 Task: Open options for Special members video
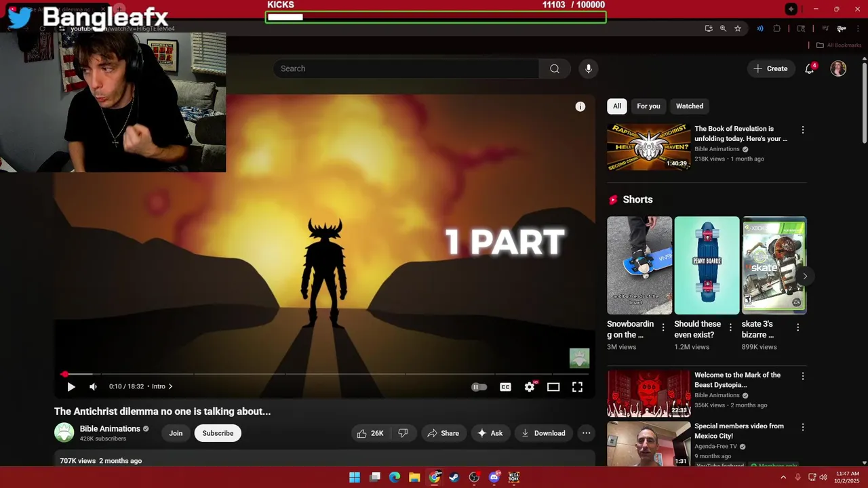click(x=803, y=427)
